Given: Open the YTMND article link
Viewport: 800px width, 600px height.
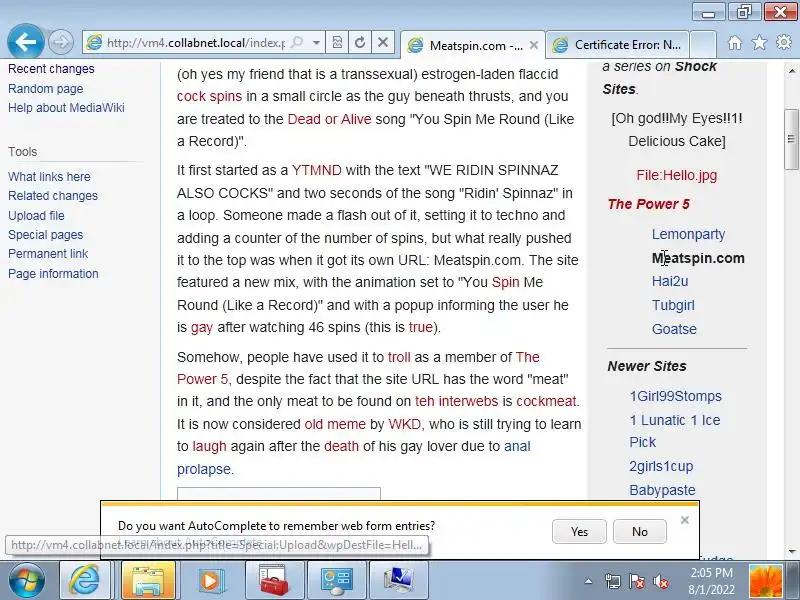Looking at the screenshot, I should pyautogui.click(x=316, y=170).
